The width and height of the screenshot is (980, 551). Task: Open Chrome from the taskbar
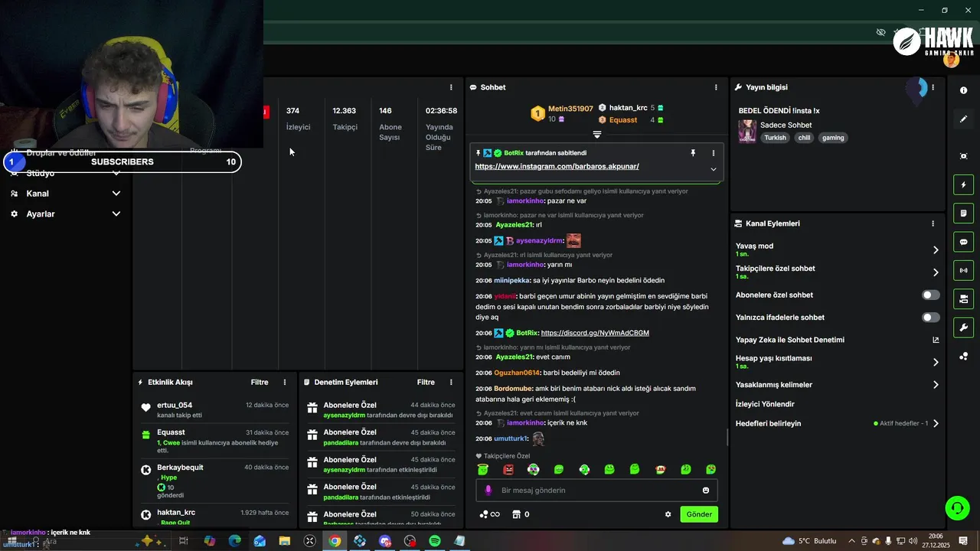(x=335, y=541)
